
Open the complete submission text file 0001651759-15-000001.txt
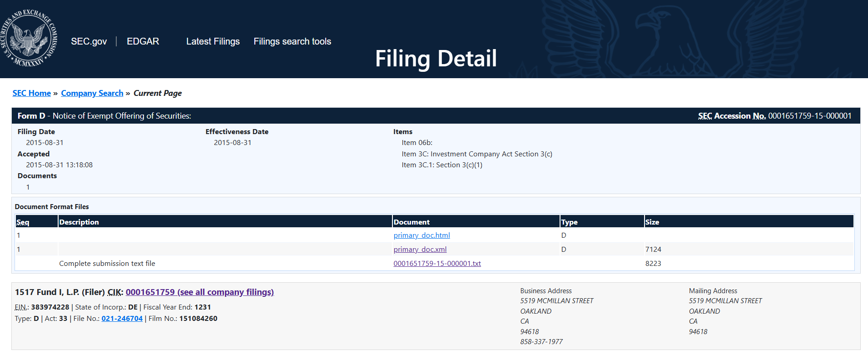tap(437, 264)
